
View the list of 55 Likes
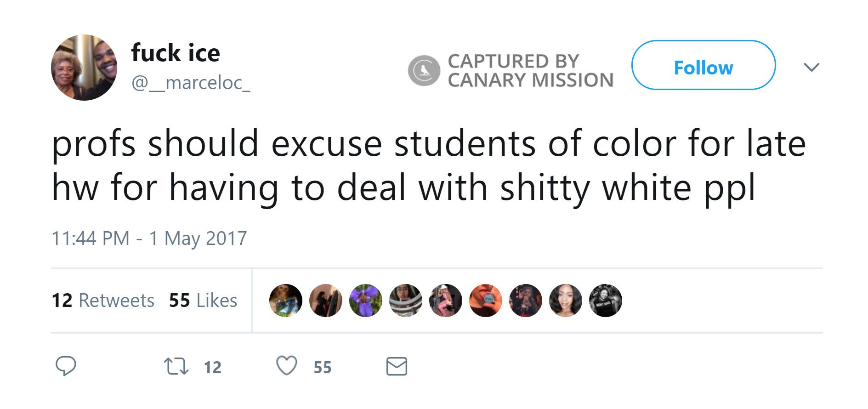point(203,301)
